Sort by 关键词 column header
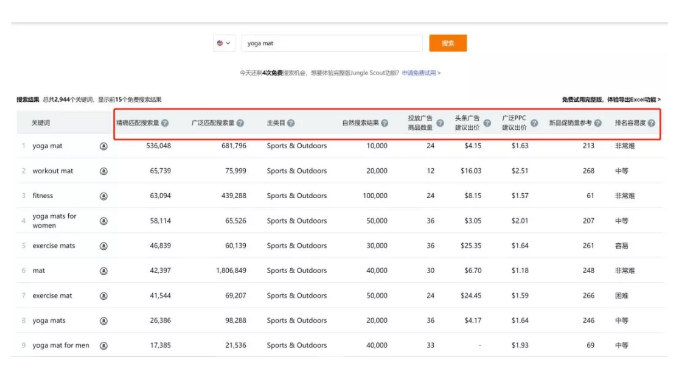This screenshot has height=371, width=684. tap(41, 123)
